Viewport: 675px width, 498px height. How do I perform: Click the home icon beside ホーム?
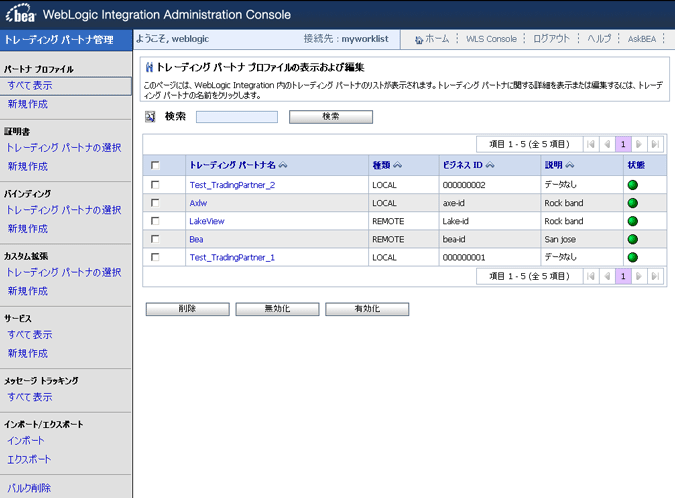click(418, 40)
